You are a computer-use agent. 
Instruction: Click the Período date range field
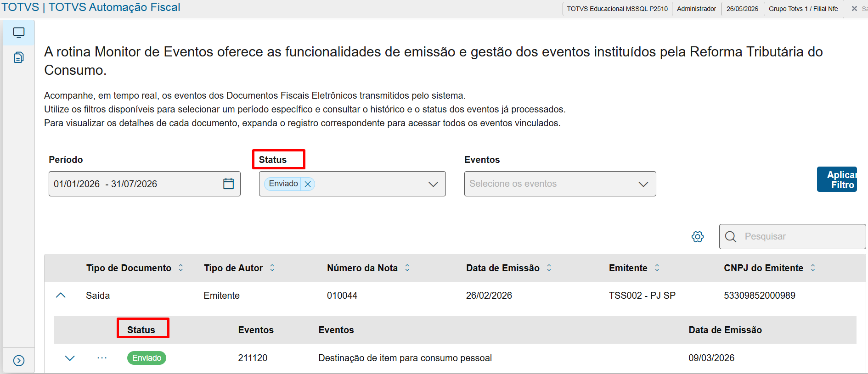click(x=144, y=184)
